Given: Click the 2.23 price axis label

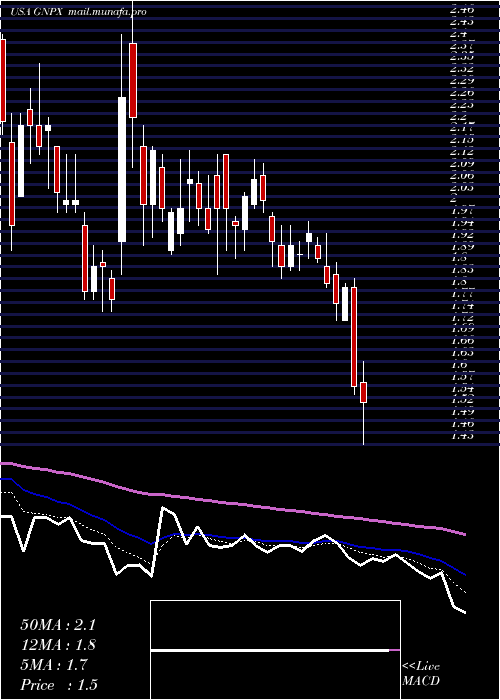Looking at the screenshot, I should 462,105.
